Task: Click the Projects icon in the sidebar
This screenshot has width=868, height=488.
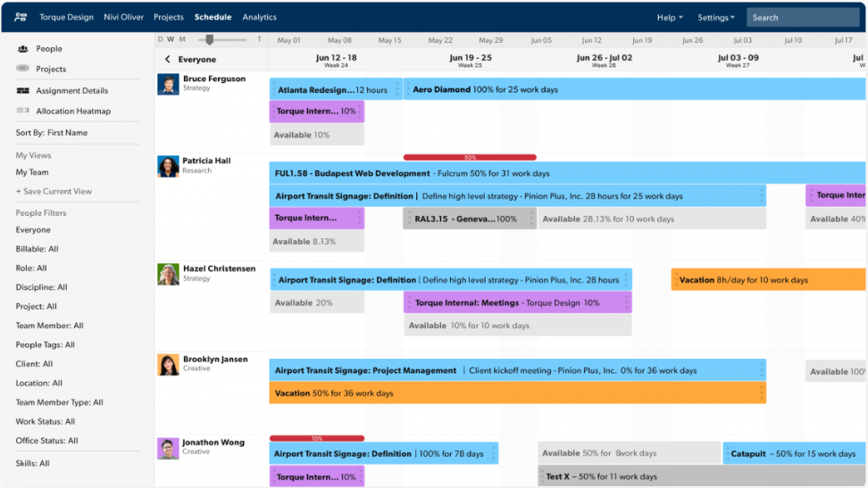Action: [22, 69]
